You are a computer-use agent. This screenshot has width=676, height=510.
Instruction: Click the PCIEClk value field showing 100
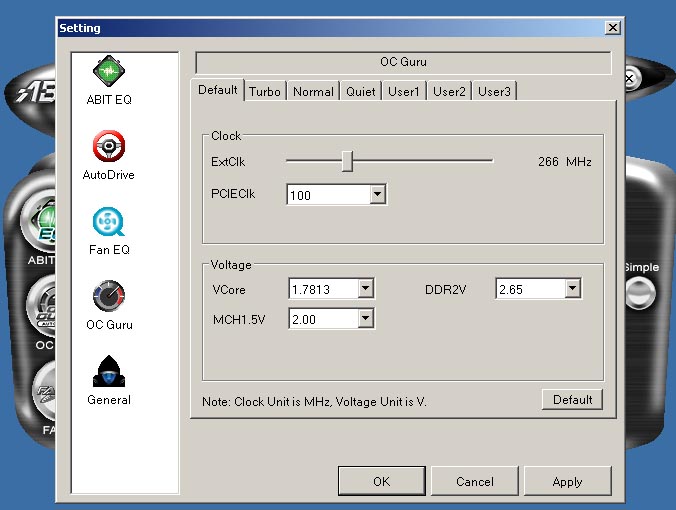tap(329, 195)
